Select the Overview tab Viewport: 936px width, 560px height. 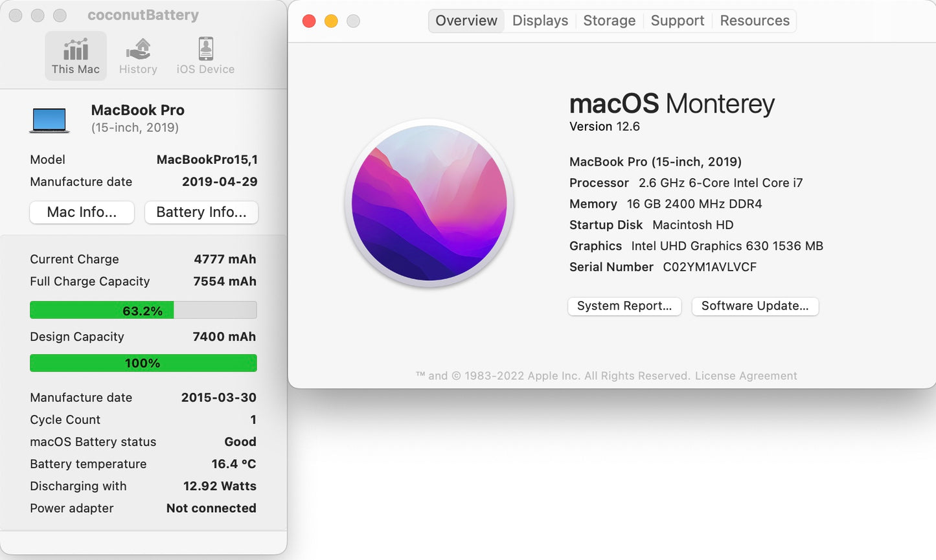coord(466,20)
